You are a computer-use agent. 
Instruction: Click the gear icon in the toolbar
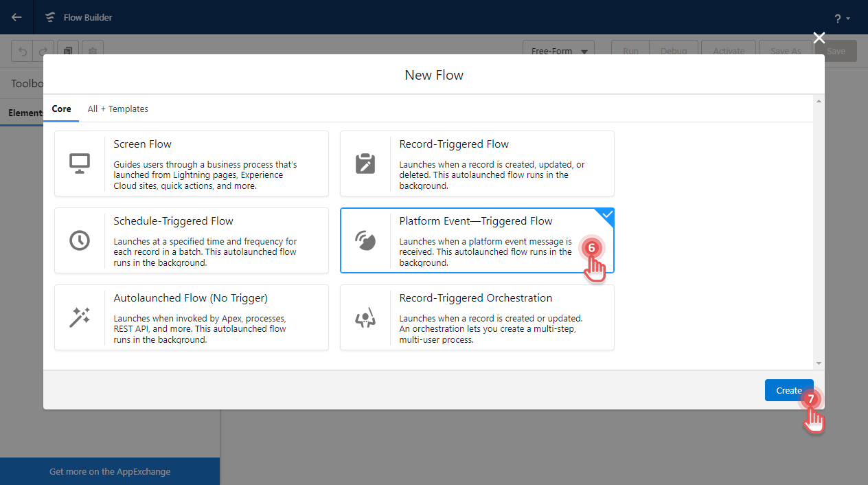93,51
